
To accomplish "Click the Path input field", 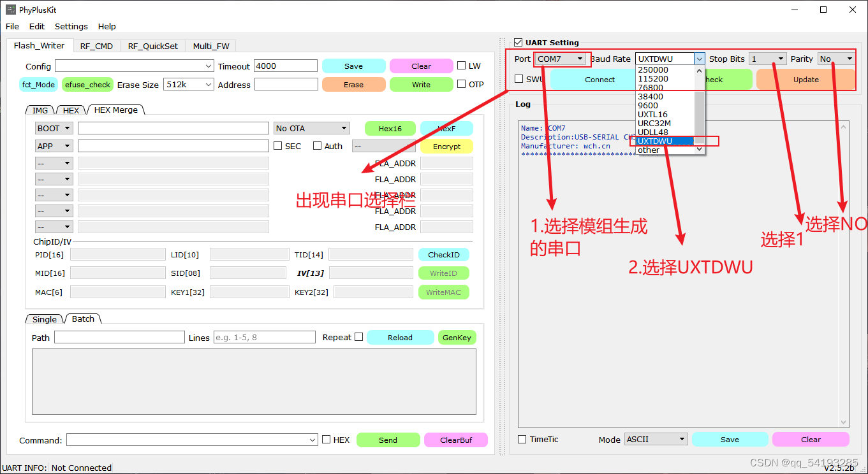I will click(119, 338).
